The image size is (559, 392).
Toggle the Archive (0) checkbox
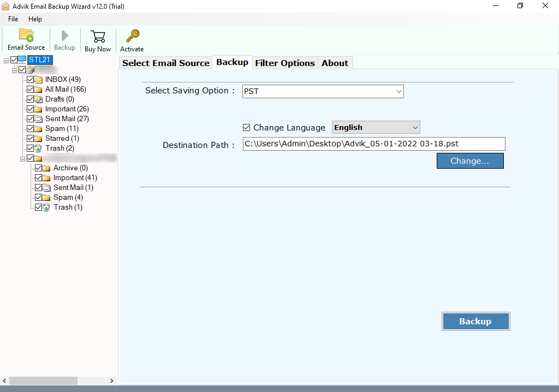pos(39,168)
